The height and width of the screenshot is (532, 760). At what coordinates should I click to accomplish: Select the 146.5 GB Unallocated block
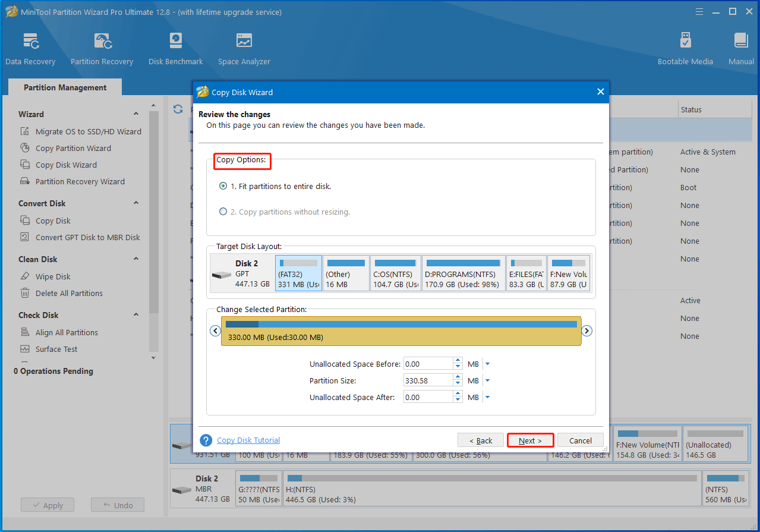pyautogui.click(x=715, y=444)
